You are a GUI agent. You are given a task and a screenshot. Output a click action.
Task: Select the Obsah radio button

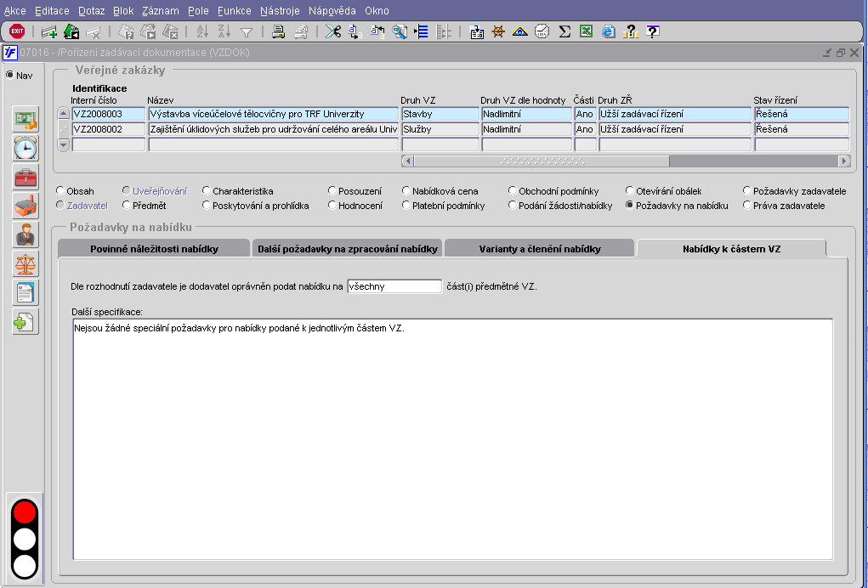tap(60, 191)
